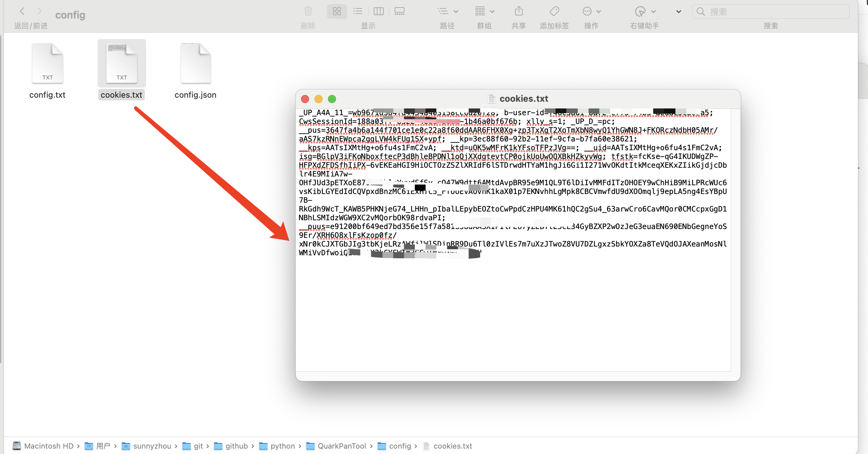This screenshot has width=868, height=454.
Task: Select the config.txt file
Action: pyautogui.click(x=47, y=63)
